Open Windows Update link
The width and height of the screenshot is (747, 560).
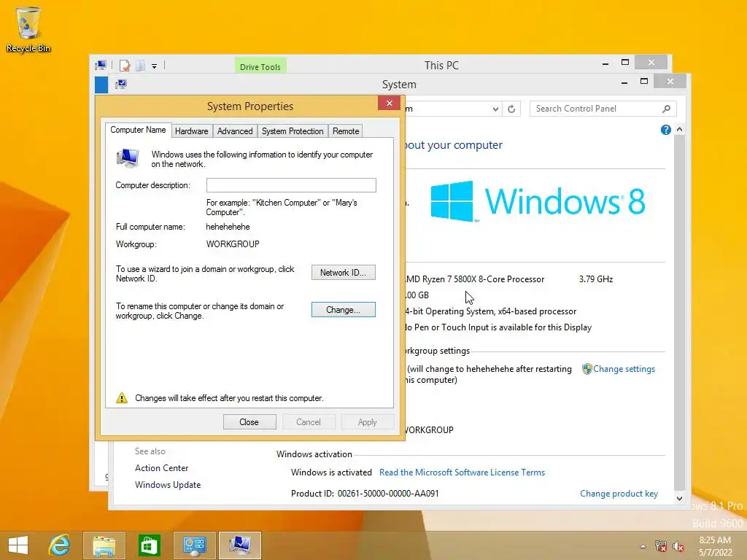tap(168, 485)
